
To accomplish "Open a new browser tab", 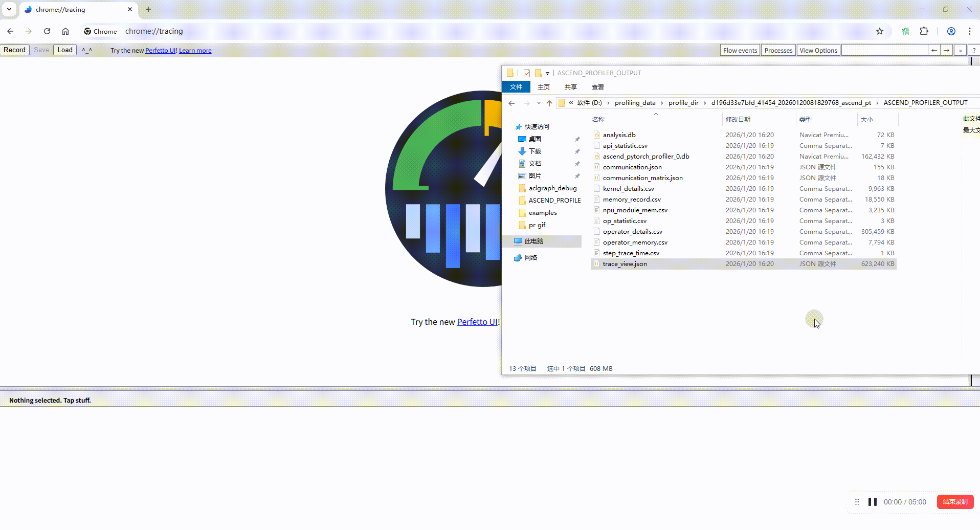I will pyautogui.click(x=148, y=9).
